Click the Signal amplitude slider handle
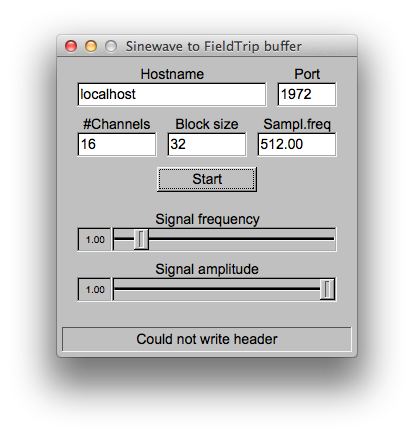 pyautogui.click(x=327, y=289)
